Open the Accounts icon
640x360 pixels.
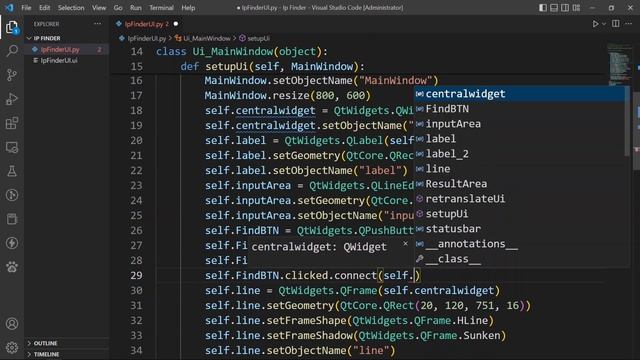coord(12,323)
